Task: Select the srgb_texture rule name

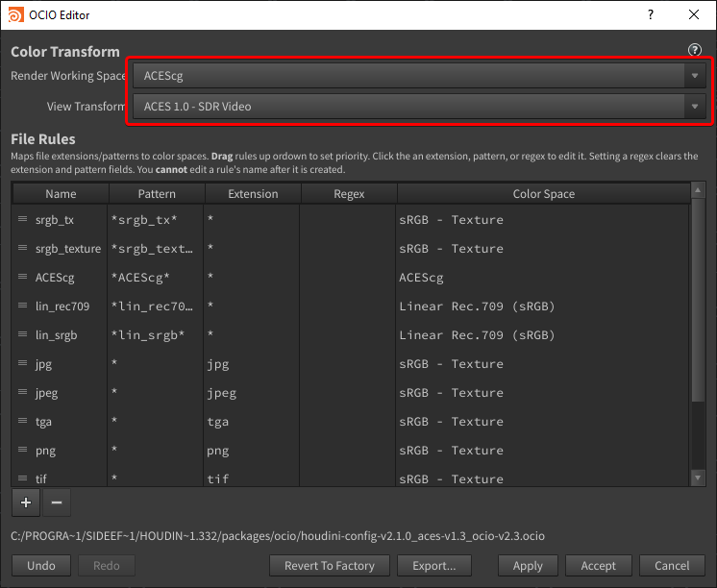Action: click(x=68, y=249)
